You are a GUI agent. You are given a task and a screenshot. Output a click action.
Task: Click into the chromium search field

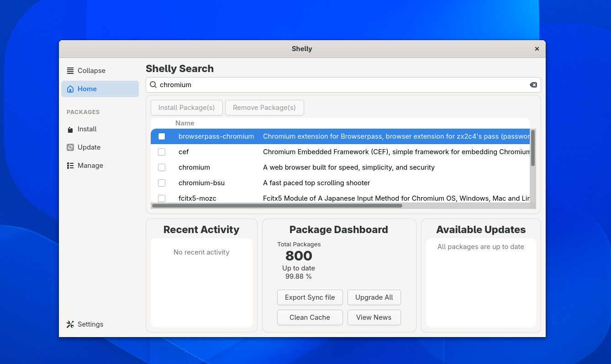point(342,85)
